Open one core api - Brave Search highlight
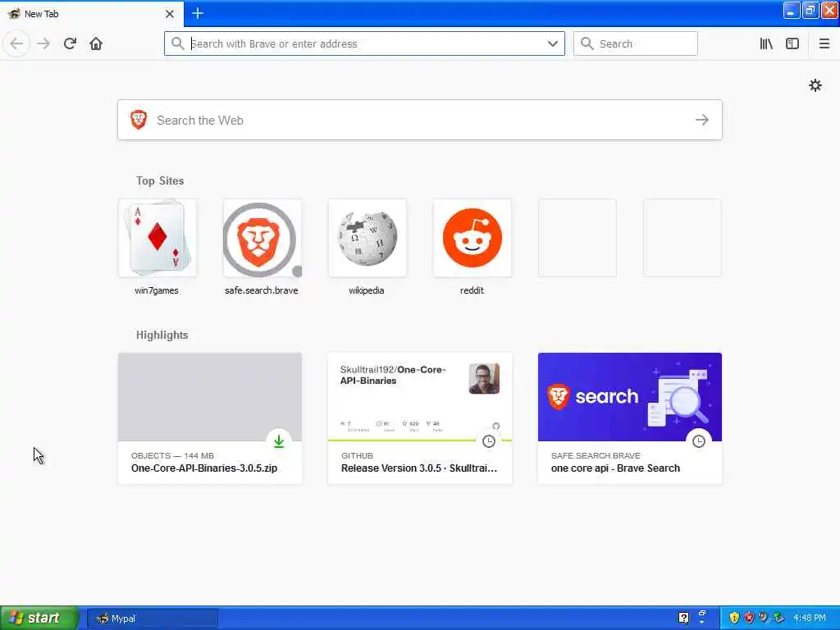This screenshot has height=630, width=840. coord(630,418)
